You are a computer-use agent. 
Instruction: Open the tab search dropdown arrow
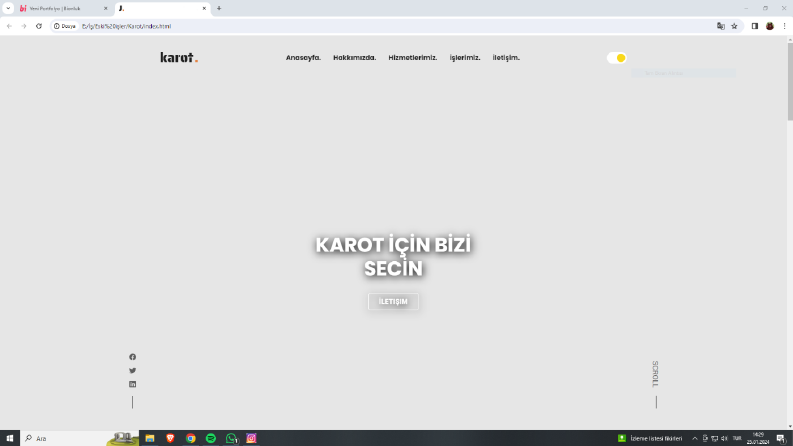click(8, 9)
